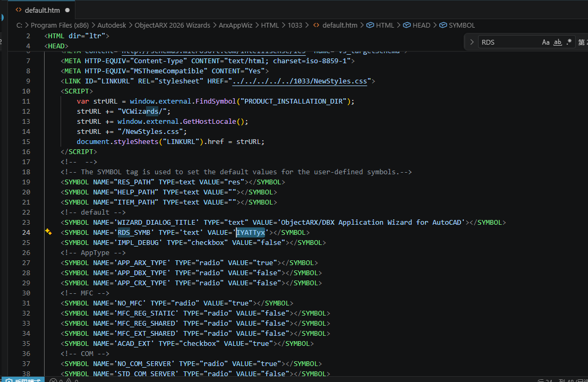Click the sparkle code action icon on line 24
The image size is (588, 382).
[x=48, y=232]
